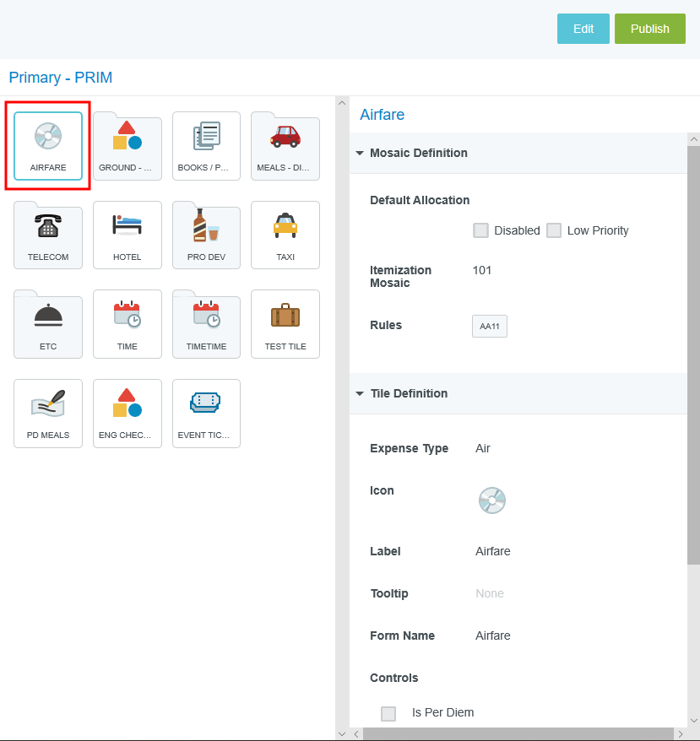Click the Label value Airfare
The width and height of the screenshot is (700, 741).
[x=493, y=551]
